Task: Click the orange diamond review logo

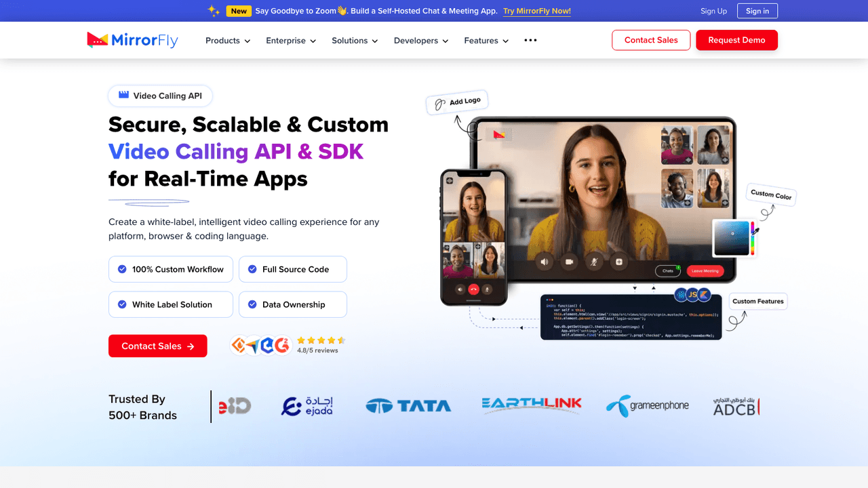Action: coord(239,346)
